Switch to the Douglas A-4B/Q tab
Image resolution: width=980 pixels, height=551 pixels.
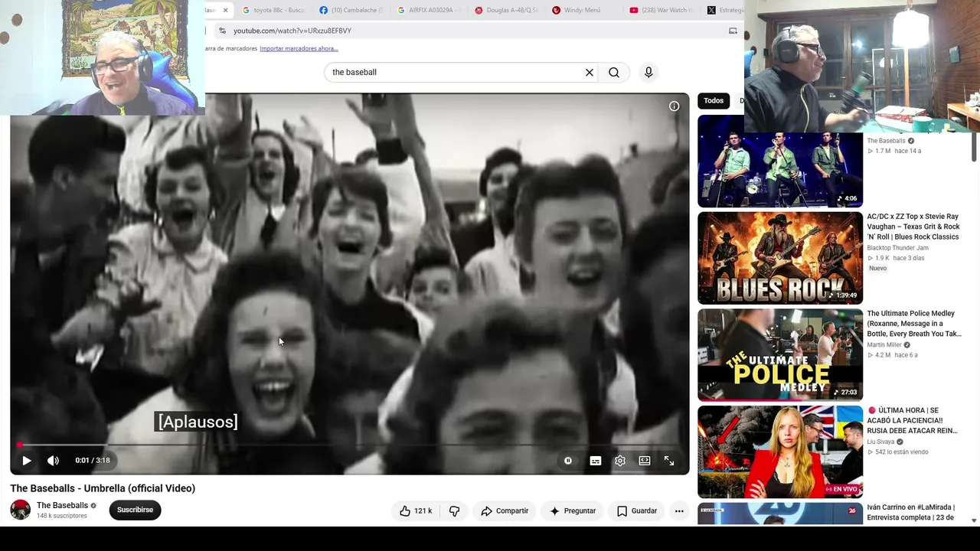506,10
